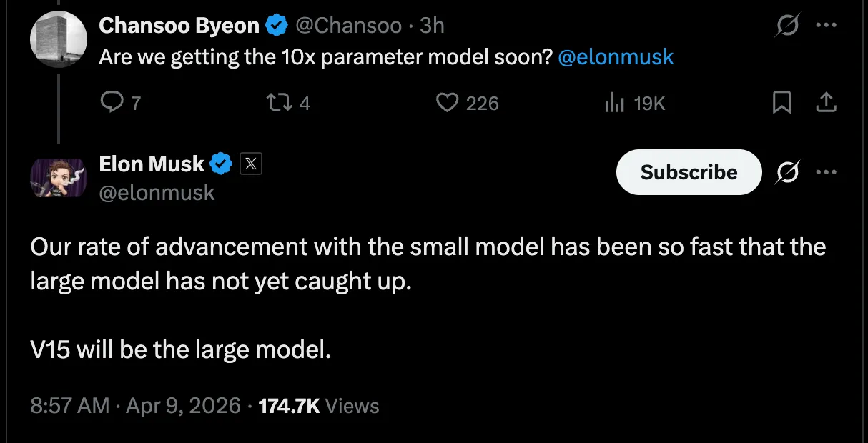Click the @elonmusk handle under the display name
The width and height of the screenshot is (868, 443).
coord(156,192)
